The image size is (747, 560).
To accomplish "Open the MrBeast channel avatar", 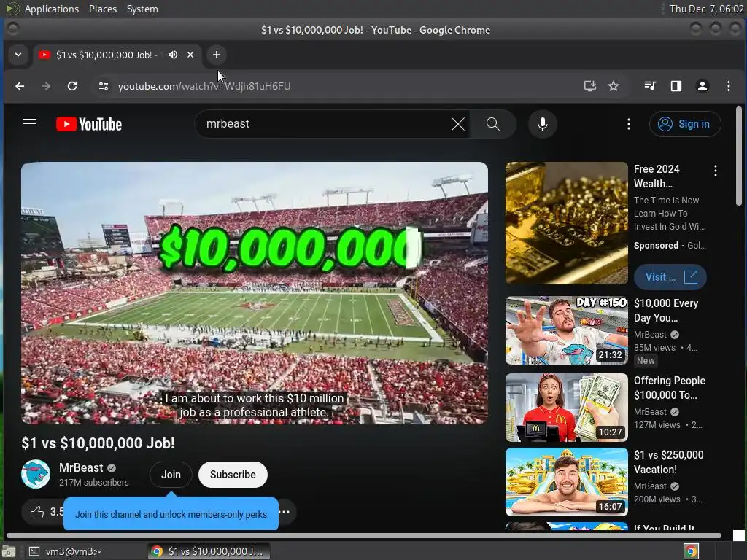I will (x=36, y=474).
